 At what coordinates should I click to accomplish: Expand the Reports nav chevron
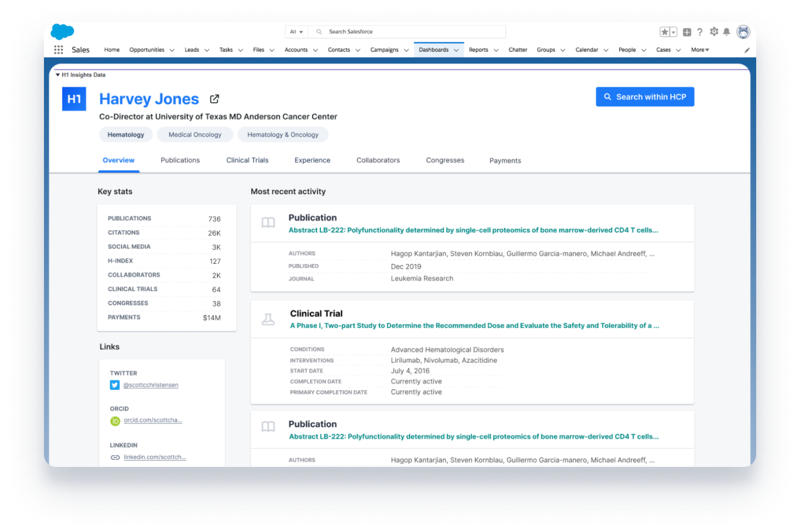point(496,50)
